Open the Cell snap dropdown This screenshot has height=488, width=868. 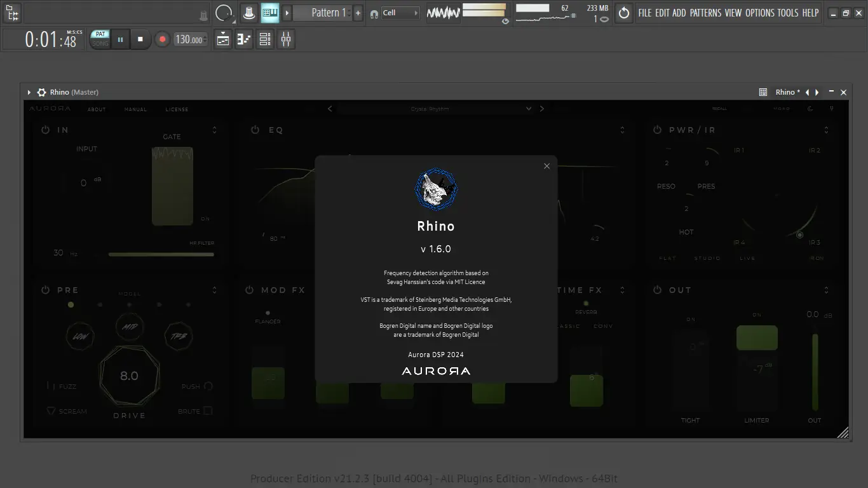[400, 13]
